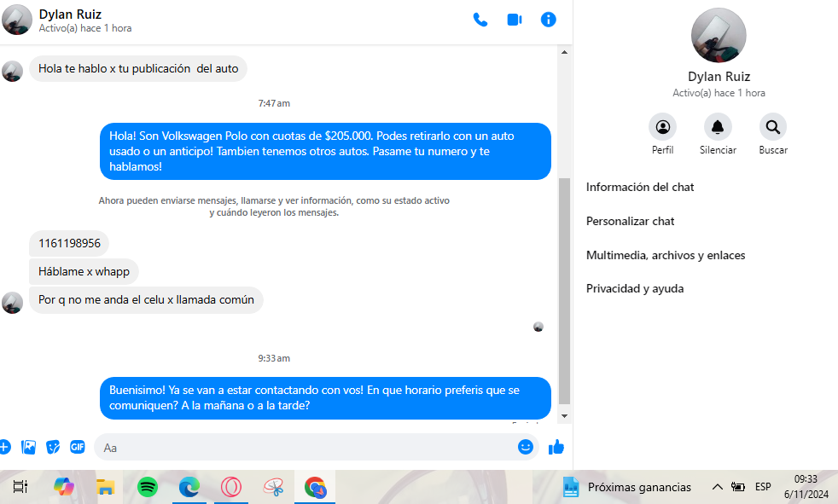Click sender avatar beside 'Por q no me anda'
Viewport: 838px width, 504px height.
point(12,303)
